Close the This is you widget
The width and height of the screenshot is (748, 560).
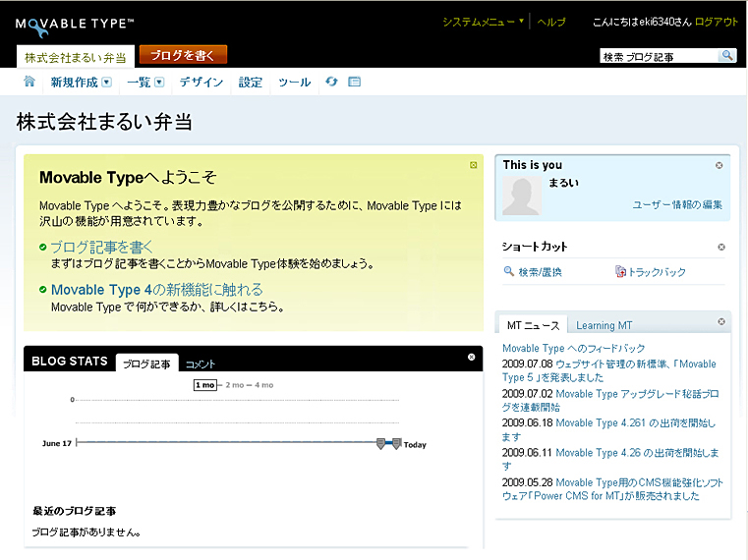tap(719, 165)
